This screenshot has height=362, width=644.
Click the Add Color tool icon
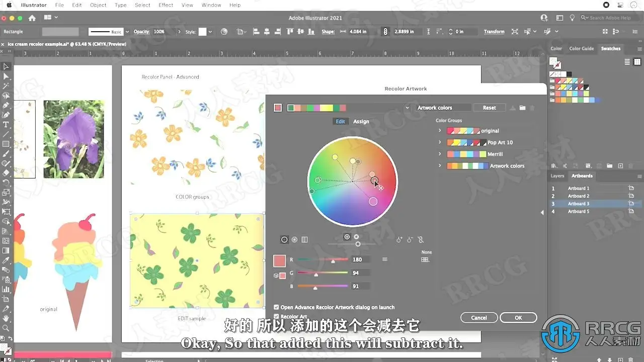click(399, 240)
